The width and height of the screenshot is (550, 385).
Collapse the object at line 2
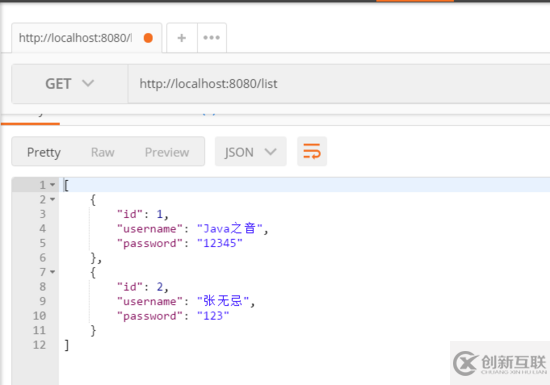pos(53,200)
